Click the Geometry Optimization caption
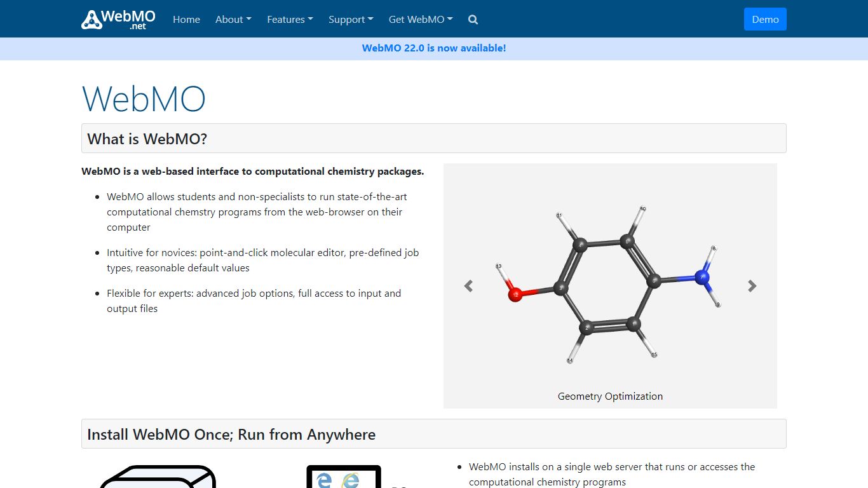 [610, 396]
